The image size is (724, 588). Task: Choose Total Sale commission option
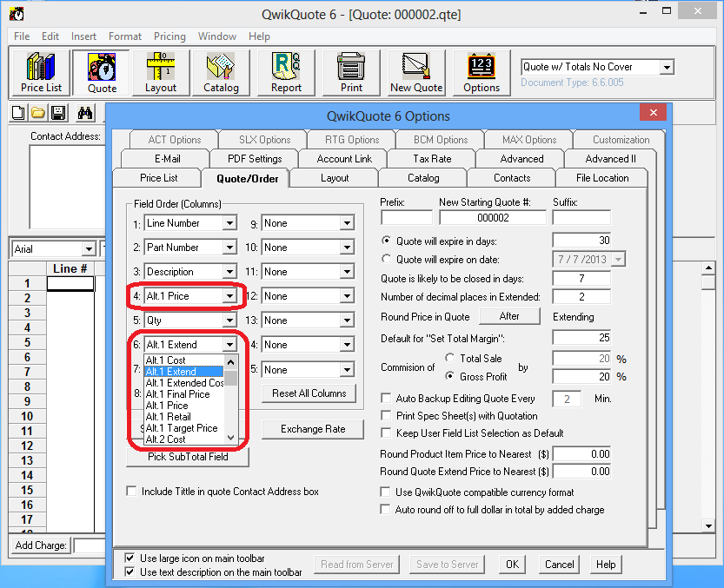tap(449, 358)
